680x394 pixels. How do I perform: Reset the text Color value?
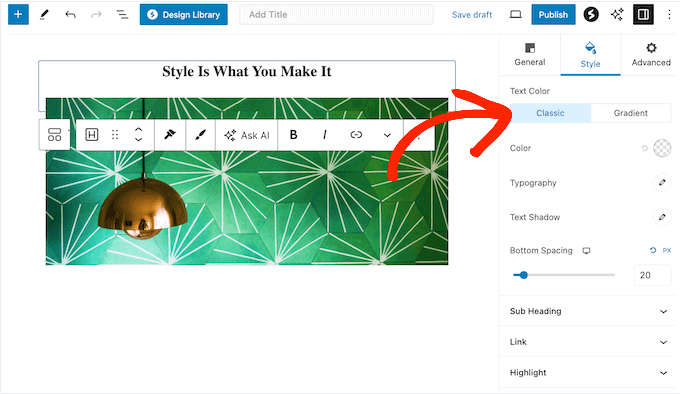click(x=644, y=148)
